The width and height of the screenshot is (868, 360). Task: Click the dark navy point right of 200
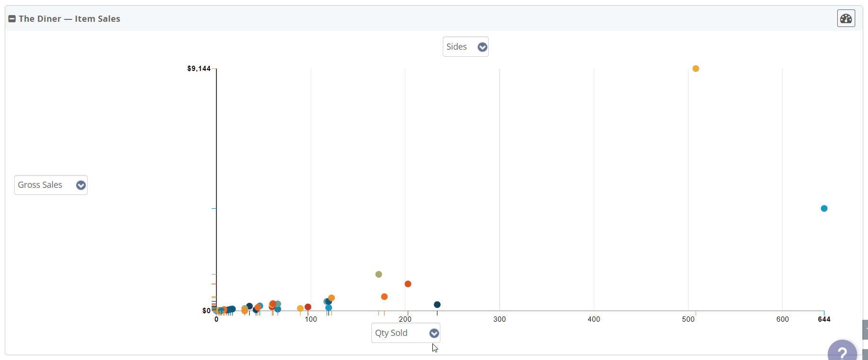click(x=437, y=305)
